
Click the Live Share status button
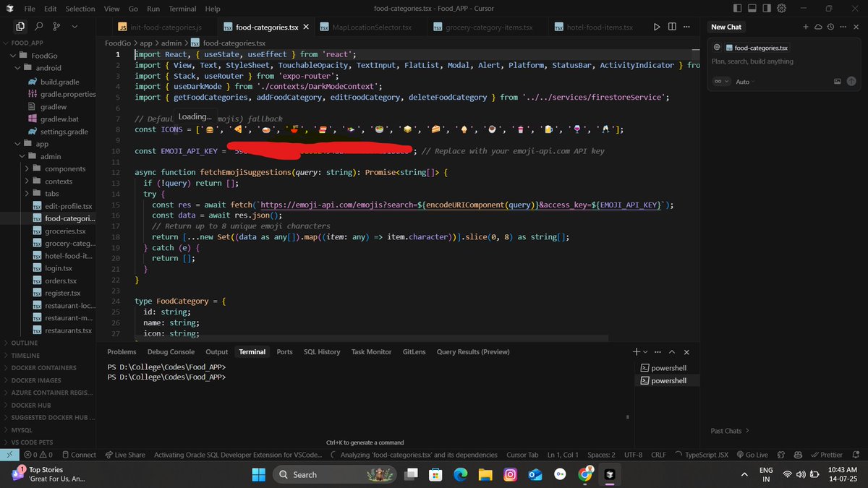125,455
